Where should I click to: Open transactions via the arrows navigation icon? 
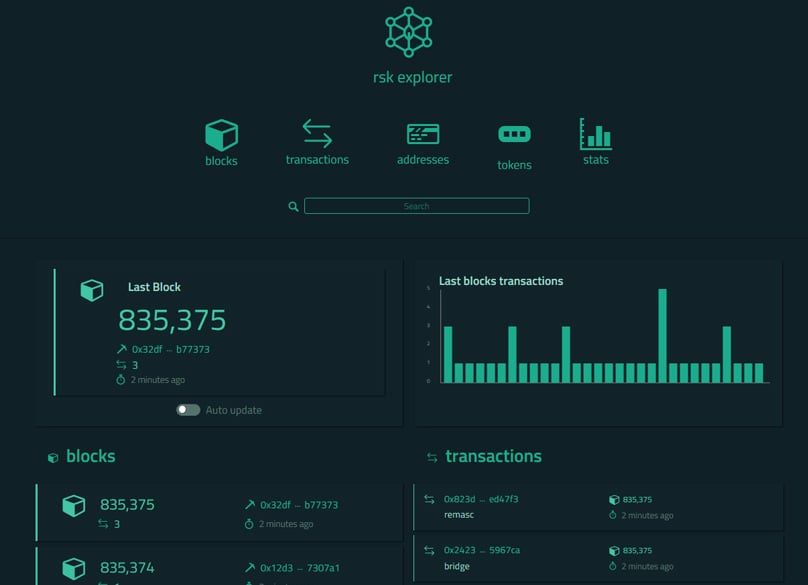point(317,133)
